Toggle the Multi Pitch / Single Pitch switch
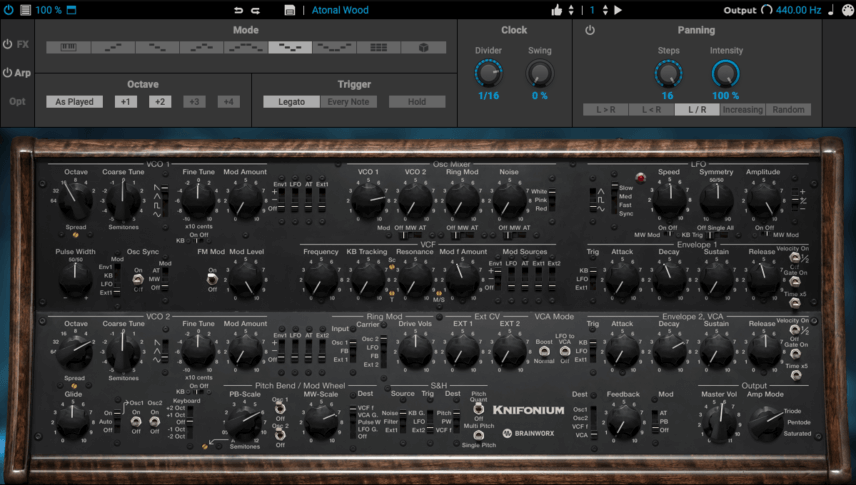 [x=478, y=435]
